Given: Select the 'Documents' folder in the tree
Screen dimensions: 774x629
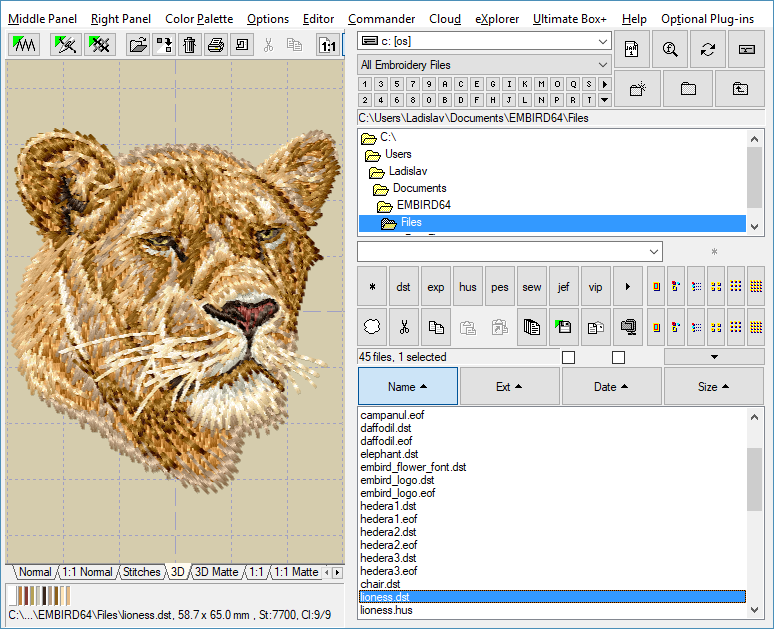Looking at the screenshot, I should pos(420,188).
